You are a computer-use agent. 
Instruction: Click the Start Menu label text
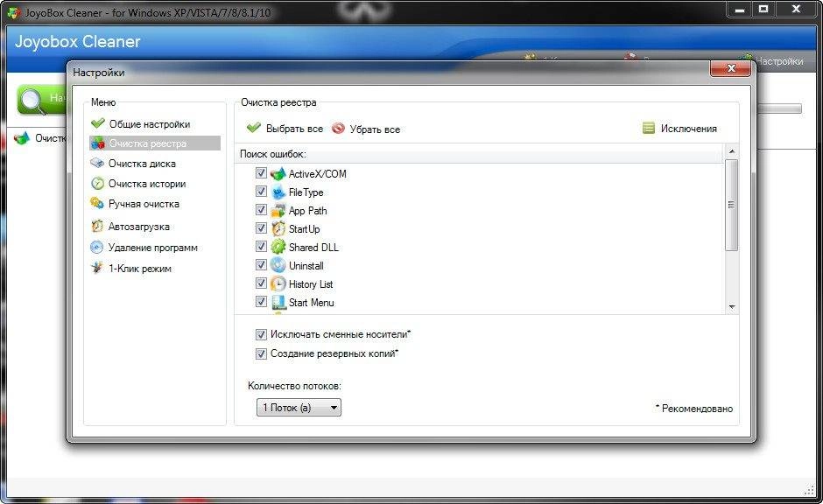coord(311,302)
